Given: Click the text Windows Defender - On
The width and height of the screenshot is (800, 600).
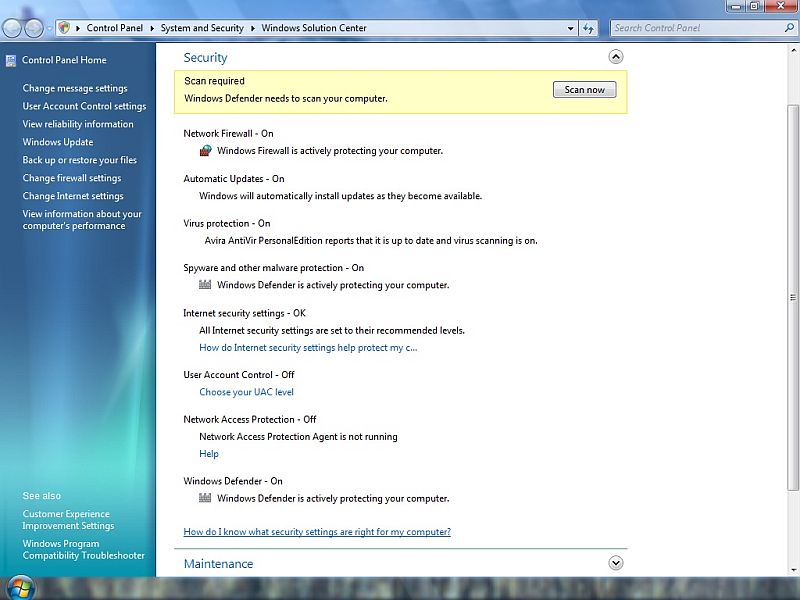Looking at the screenshot, I should [233, 481].
